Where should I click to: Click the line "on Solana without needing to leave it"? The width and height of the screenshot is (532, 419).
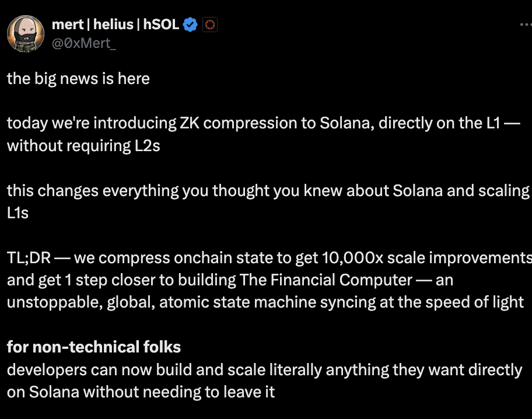pyautogui.click(x=141, y=391)
